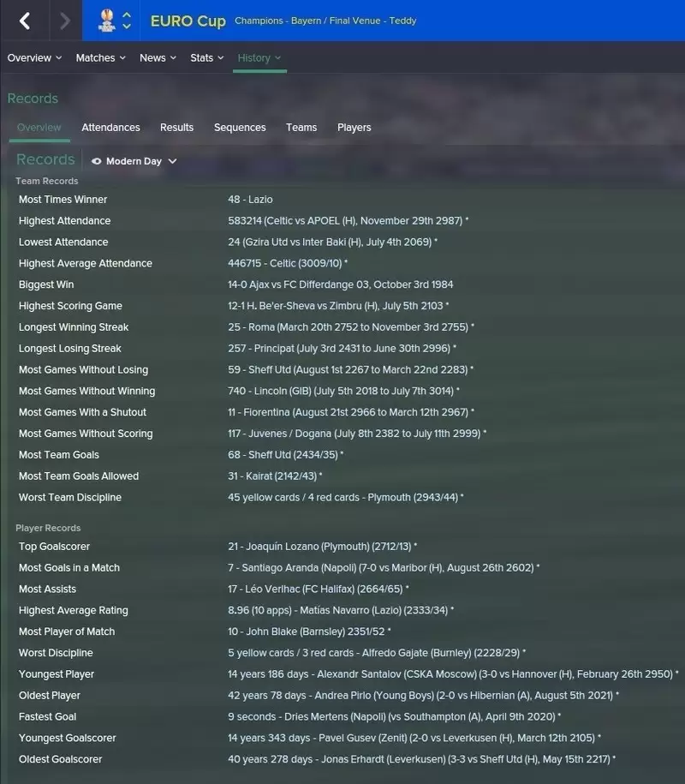Expand the Matches dropdown menu

(100, 58)
